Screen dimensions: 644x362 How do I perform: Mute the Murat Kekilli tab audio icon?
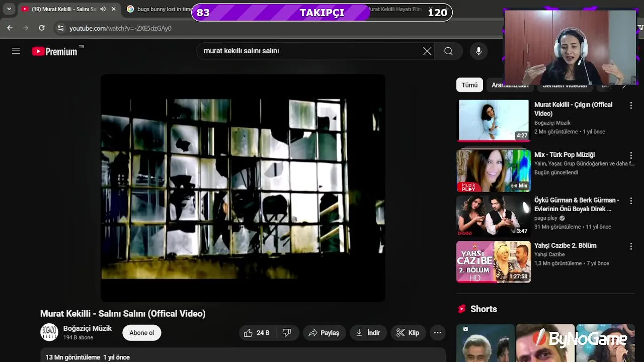pos(103,9)
